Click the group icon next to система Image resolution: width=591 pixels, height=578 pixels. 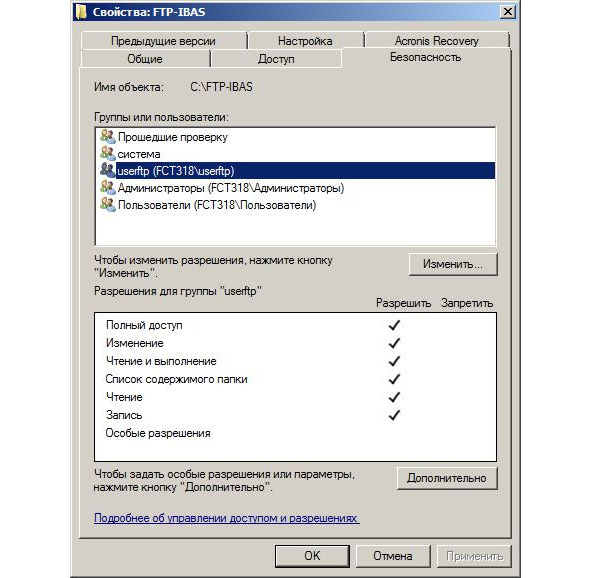pos(108,153)
